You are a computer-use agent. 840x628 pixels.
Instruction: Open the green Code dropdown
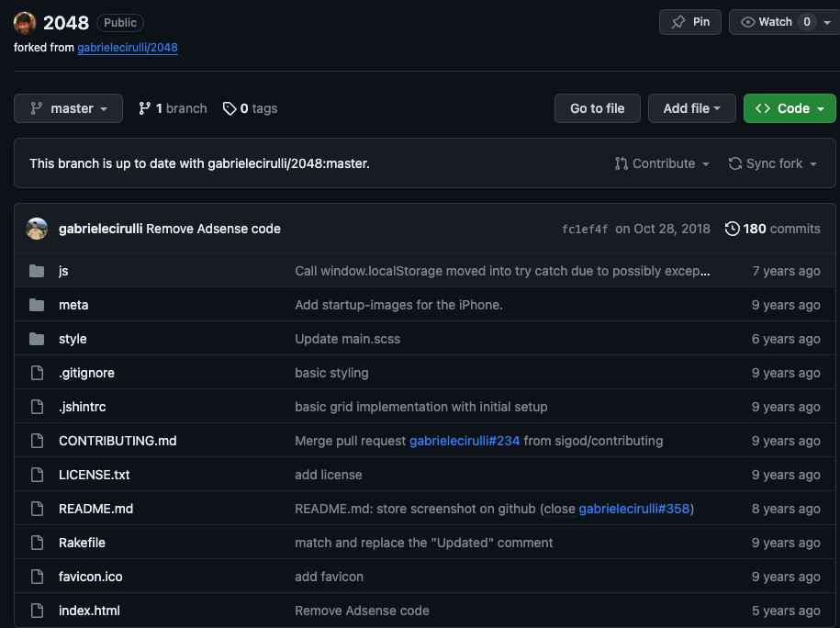[x=790, y=108]
